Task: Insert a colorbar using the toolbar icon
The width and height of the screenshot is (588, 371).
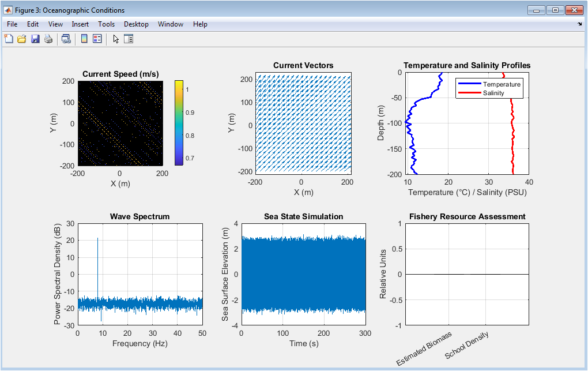Action: click(x=84, y=39)
